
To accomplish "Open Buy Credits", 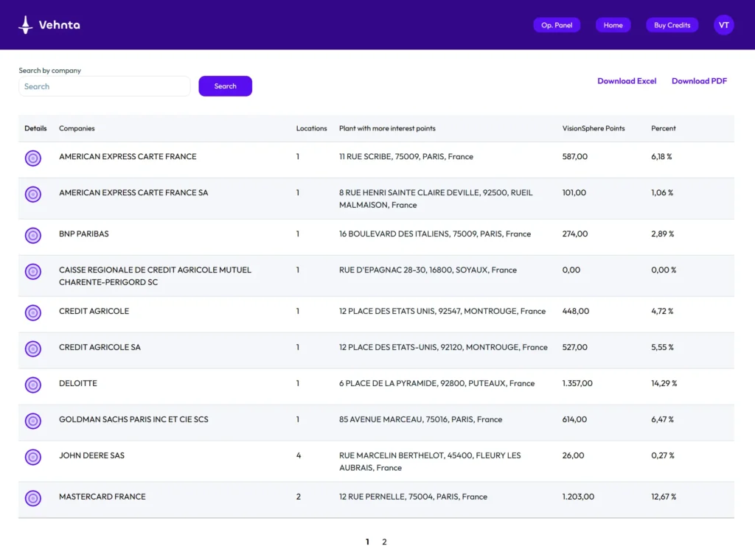I will coord(672,25).
